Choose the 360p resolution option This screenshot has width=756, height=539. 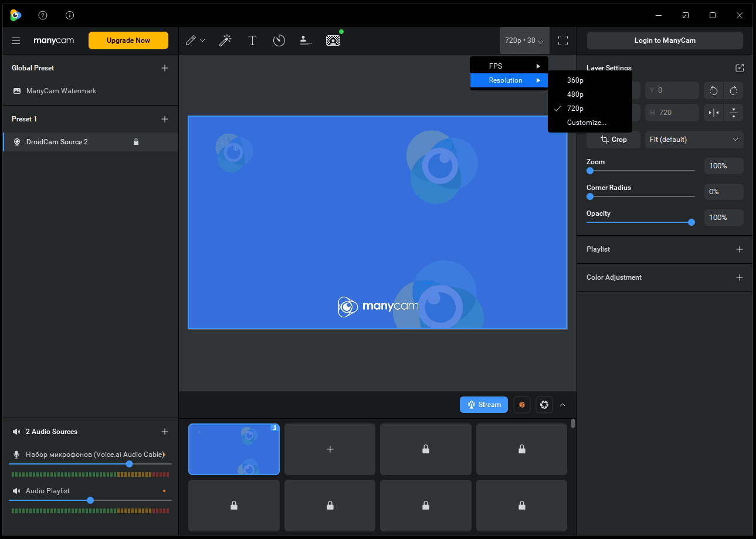[575, 80]
